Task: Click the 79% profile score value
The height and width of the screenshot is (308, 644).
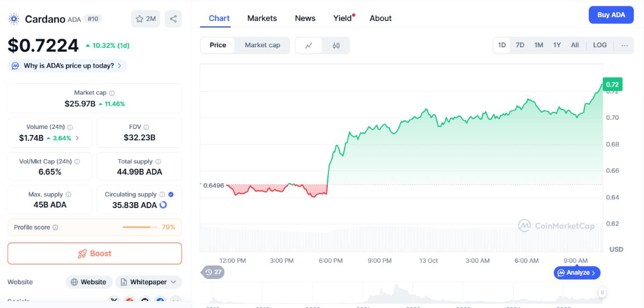Action: pyautogui.click(x=169, y=227)
